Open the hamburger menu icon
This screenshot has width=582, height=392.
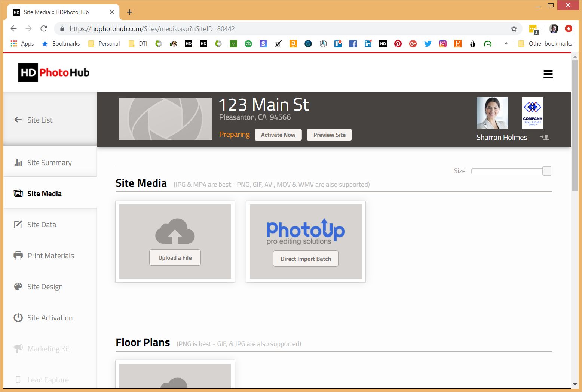[548, 74]
